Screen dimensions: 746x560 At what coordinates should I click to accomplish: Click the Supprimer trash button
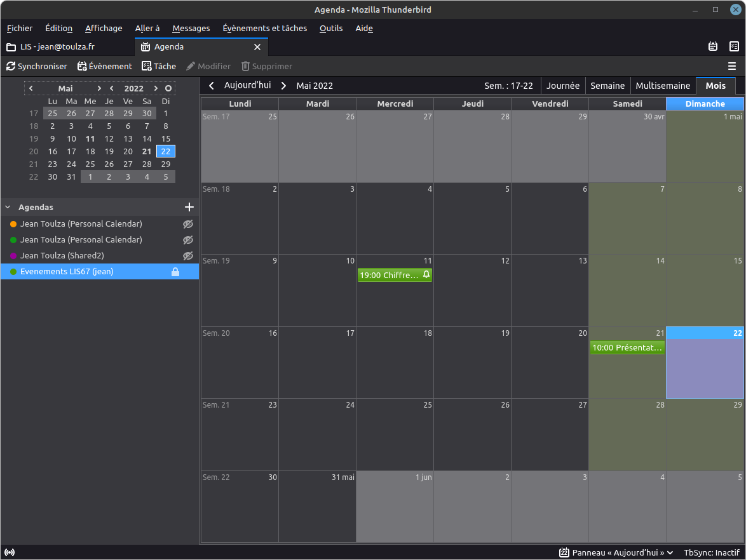(266, 66)
